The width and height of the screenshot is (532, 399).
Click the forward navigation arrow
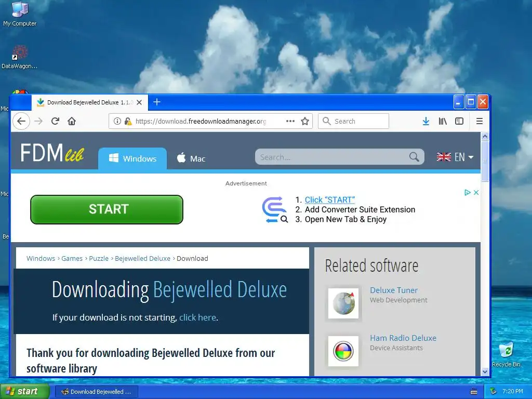(38, 121)
